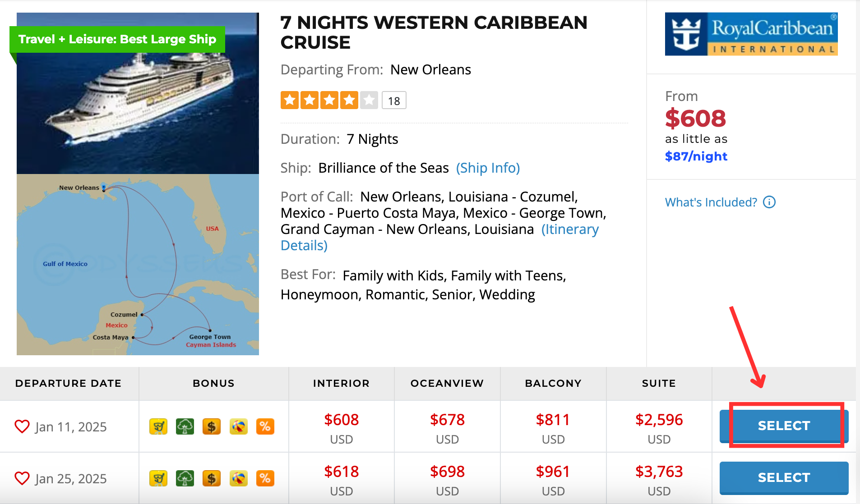
Task: Click the cruise route map image
Action: coord(138,265)
